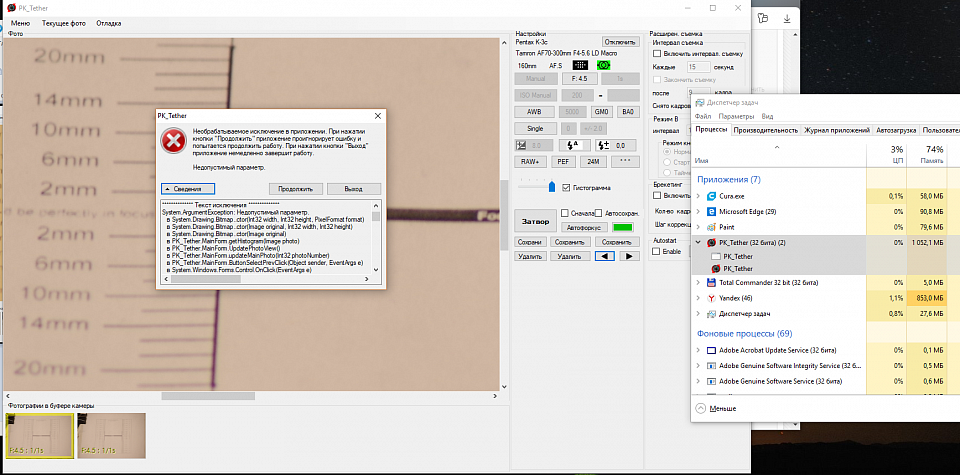
Task: Click the AF point grid icon
Action: (x=580, y=65)
